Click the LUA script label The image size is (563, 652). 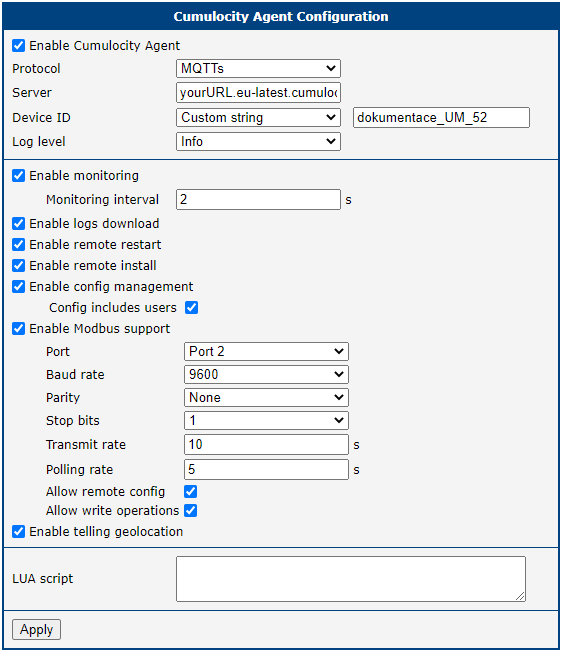pyautogui.click(x=42, y=578)
